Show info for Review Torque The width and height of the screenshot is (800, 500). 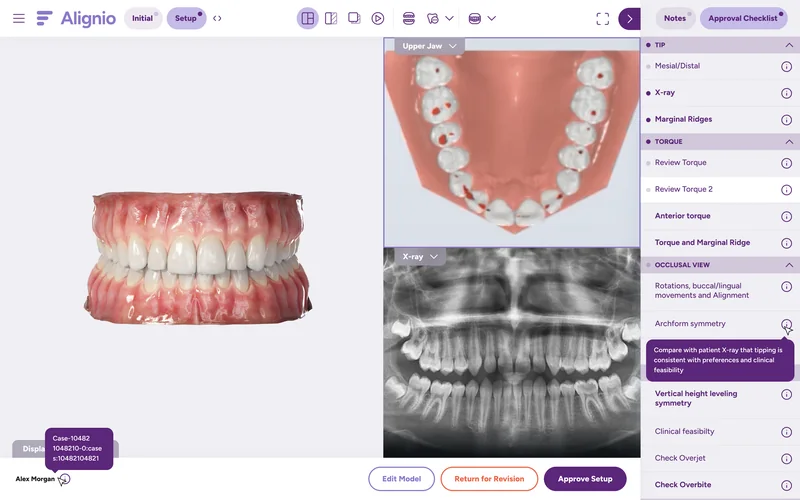pyautogui.click(x=786, y=163)
